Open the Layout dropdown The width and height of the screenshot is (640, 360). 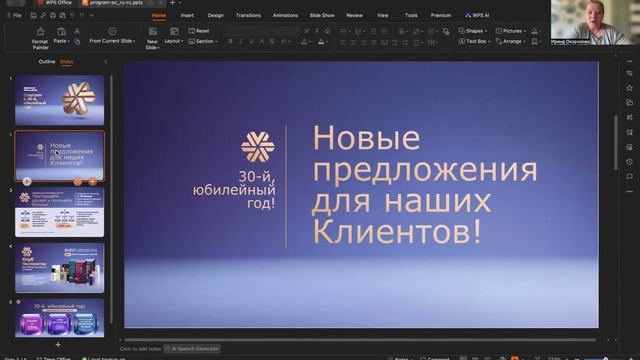point(173,41)
